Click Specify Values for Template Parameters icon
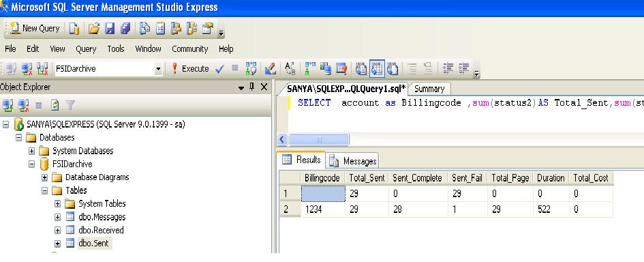 [290, 69]
